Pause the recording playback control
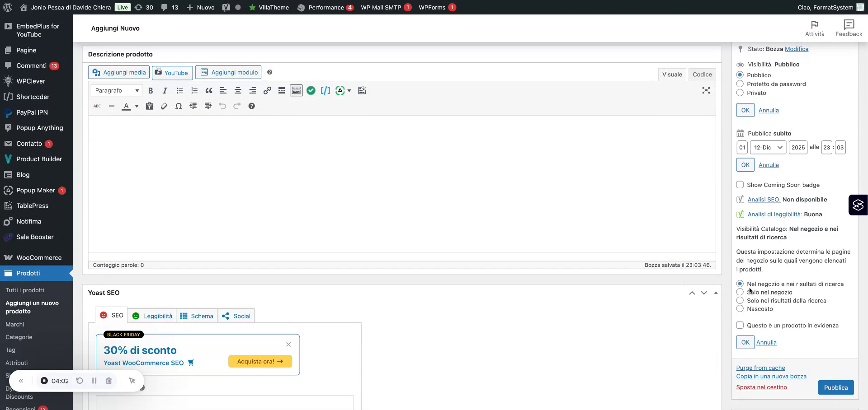The width and height of the screenshot is (868, 410). click(94, 381)
